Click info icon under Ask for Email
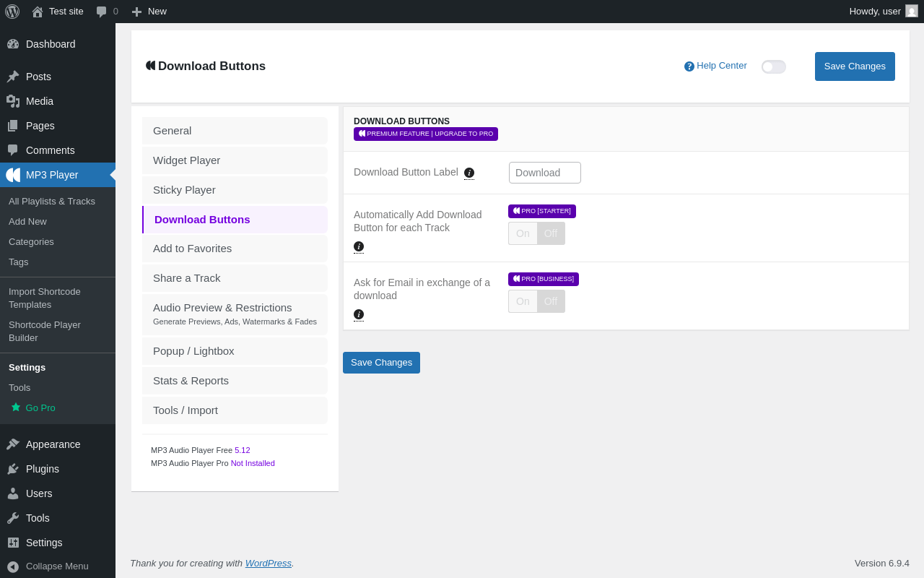The height and width of the screenshot is (578, 924). (x=359, y=314)
